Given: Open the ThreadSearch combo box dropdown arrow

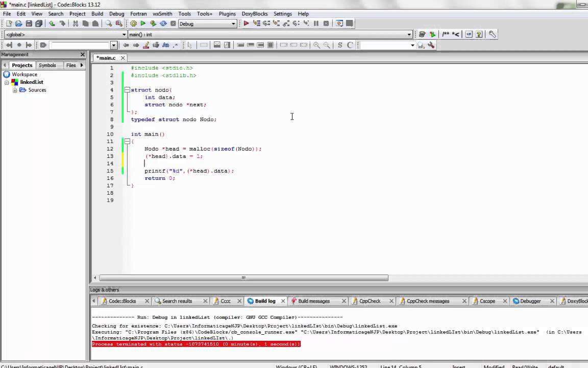Looking at the screenshot, I should tap(412, 45).
